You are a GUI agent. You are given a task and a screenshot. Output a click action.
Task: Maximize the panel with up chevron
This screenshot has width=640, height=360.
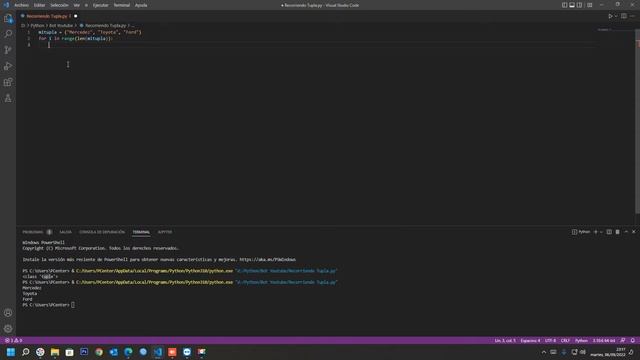pos(626,232)
